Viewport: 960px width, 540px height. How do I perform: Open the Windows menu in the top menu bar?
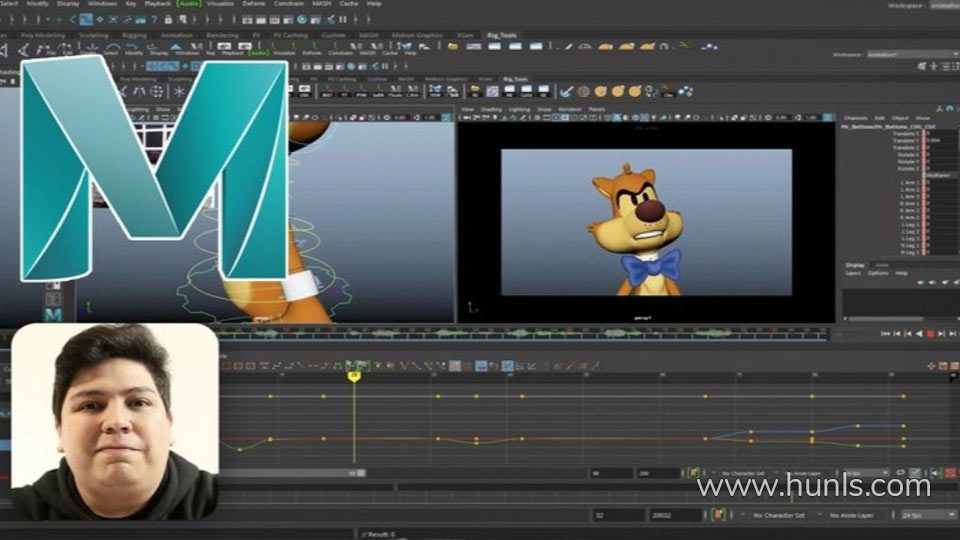tap(102, 4)
